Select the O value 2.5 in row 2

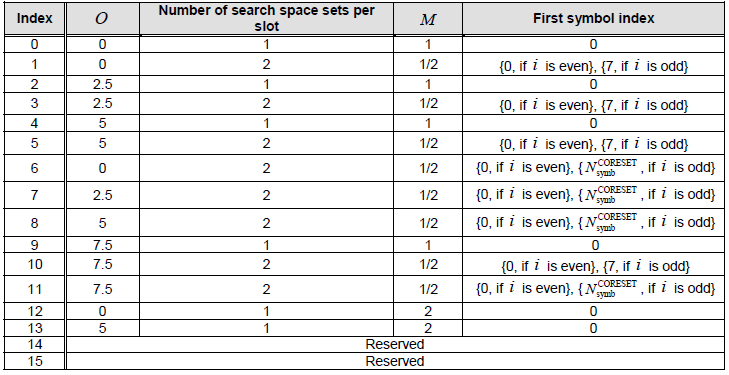point(102,84)
